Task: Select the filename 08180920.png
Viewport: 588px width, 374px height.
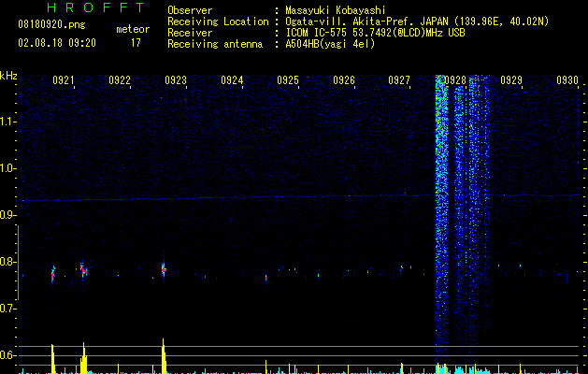Action: pyautogui.click(x=51, y=25)
